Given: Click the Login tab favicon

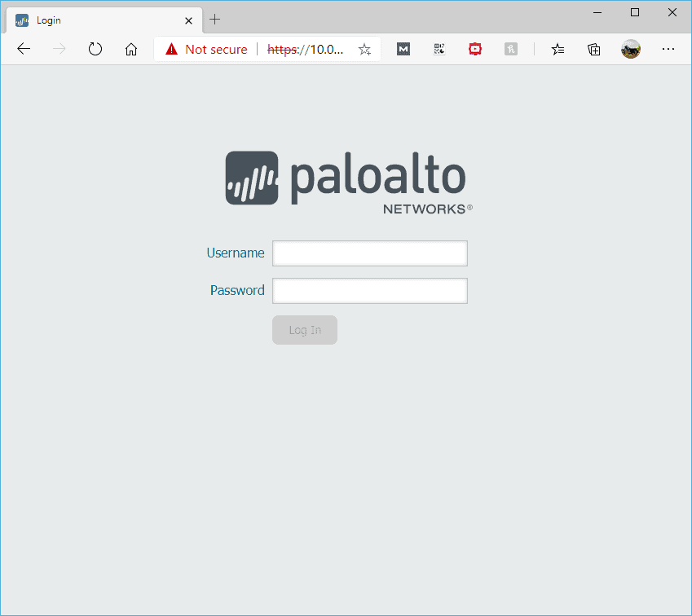Looking at the screenshot, I should pyautogui.click(x=22, y=20).
